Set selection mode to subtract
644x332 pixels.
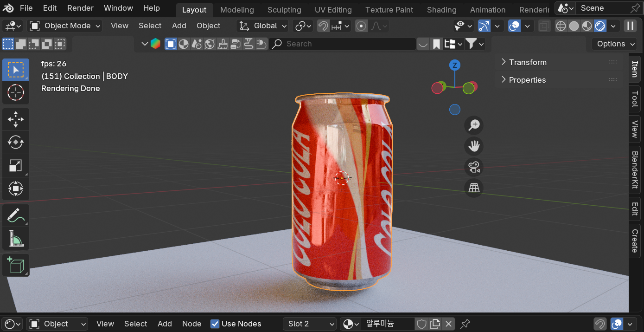(34, 44)
